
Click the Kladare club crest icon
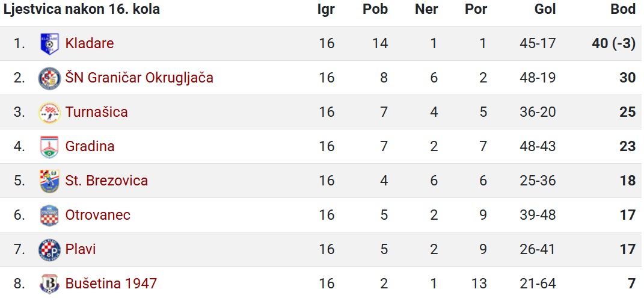coord(49,43)
